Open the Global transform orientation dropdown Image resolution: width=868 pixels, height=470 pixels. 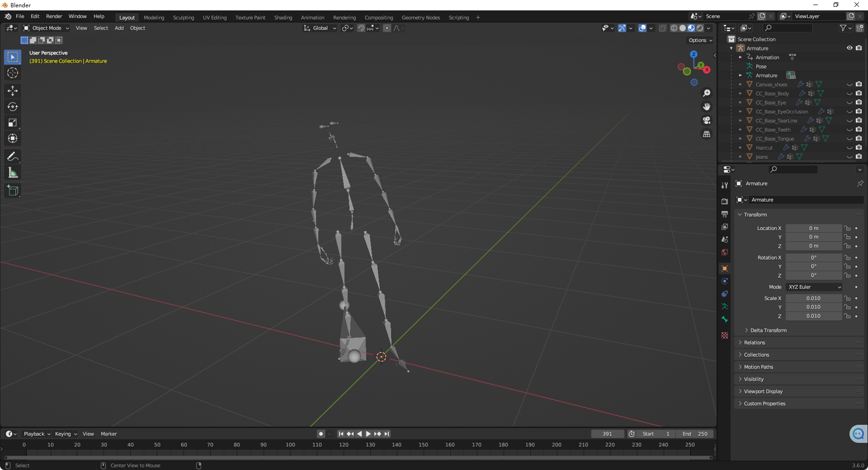click(x=320, y=28)
